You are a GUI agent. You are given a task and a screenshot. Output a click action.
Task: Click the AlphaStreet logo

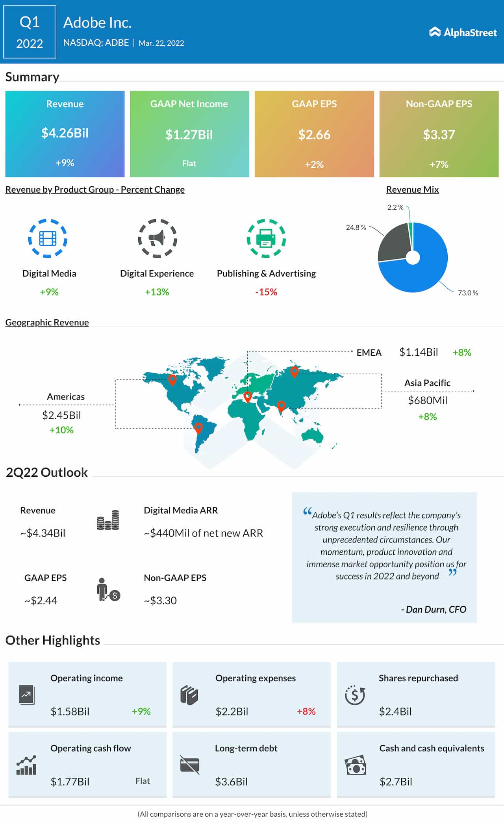click(x=463, y=32)
